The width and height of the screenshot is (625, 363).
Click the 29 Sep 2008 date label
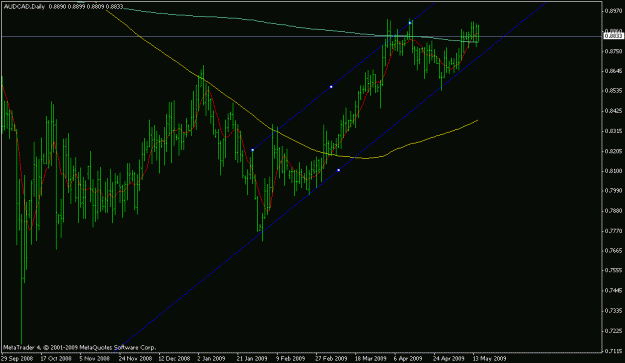click(17, 358)
